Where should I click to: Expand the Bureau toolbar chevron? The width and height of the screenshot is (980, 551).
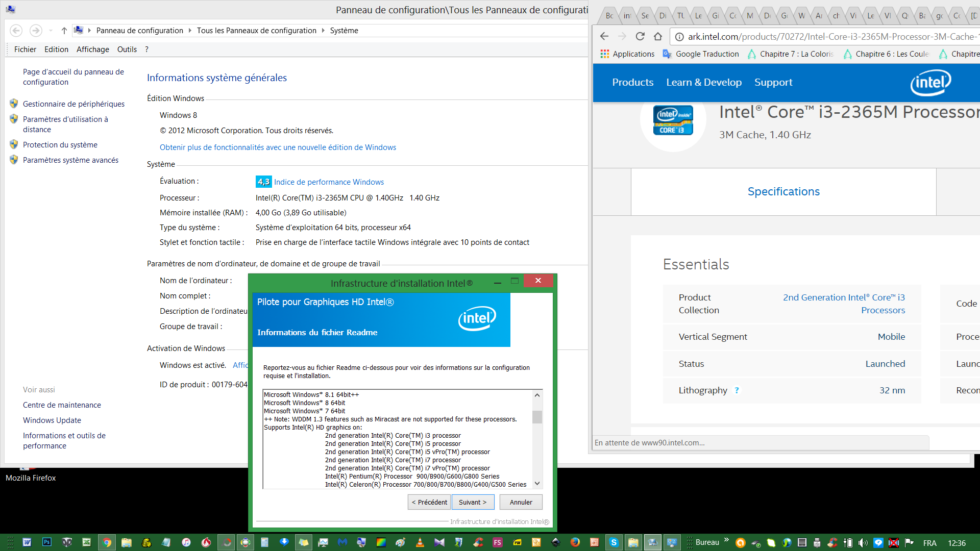tap(726, 539)
